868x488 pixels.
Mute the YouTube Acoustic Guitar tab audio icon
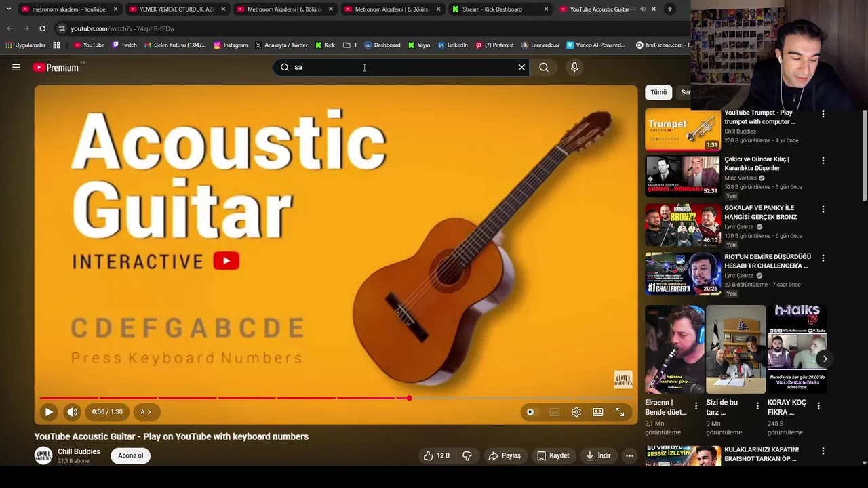(x=643, y=9)
